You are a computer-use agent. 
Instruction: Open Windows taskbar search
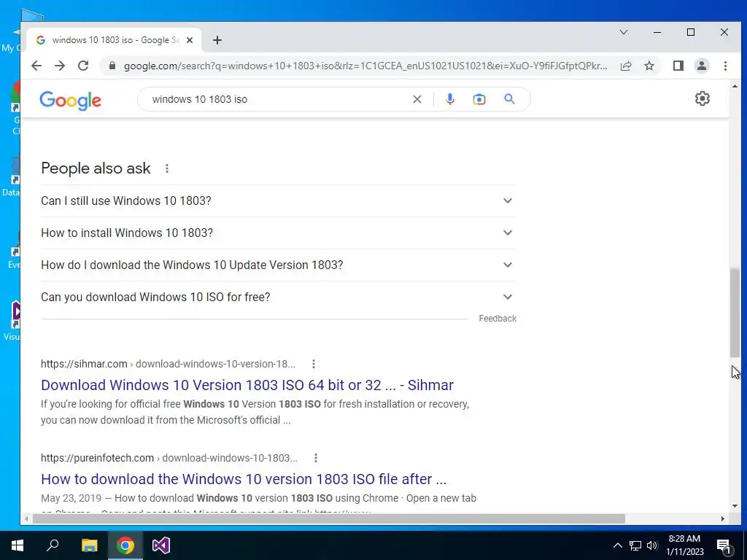click(x=53, y=545)
